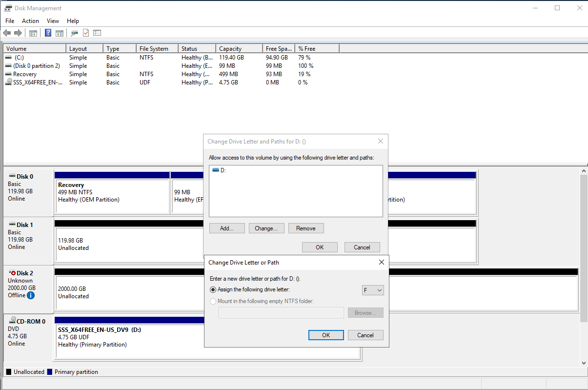Click the graphical view scroll up arrow
588x390 pixels.
[x=584, y=171]
